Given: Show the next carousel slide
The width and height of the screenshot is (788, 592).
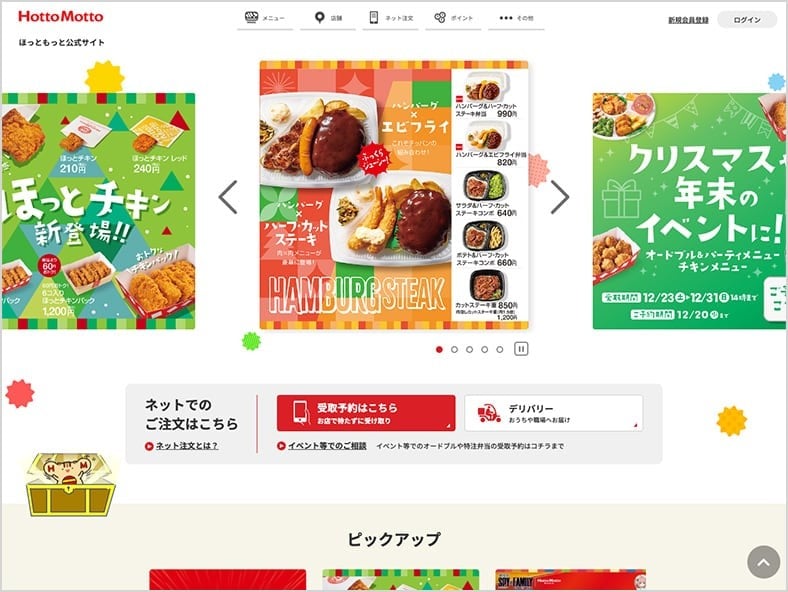Looking at the screenshot, I should (560, 197).
